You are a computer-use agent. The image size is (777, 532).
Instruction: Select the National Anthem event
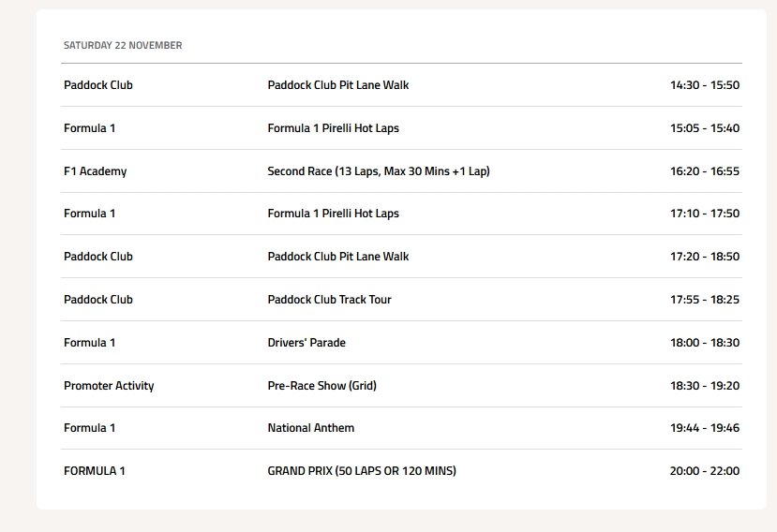311,428
